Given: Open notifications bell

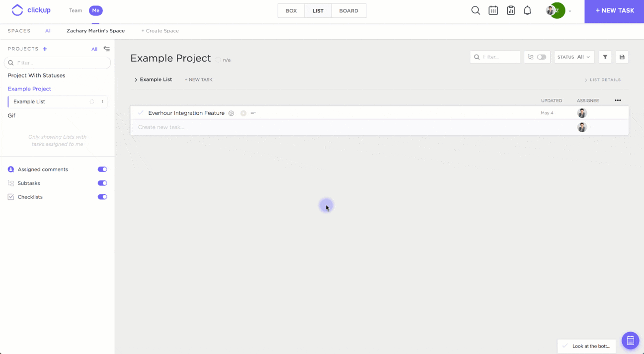Looking at the screenshot, I should (527, 10).
